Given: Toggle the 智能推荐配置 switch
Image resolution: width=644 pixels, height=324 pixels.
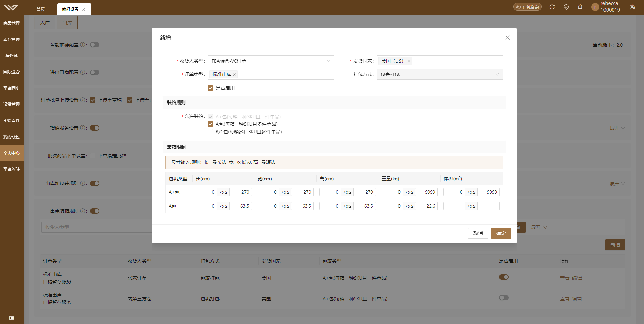Looking at the screenshot, I should (x=95, y=45).
